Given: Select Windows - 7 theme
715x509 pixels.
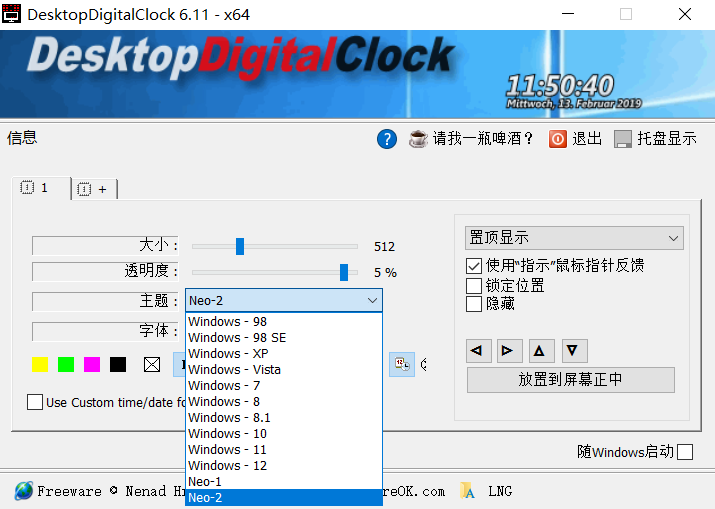Looking at the screenshot, I should 284,385.
